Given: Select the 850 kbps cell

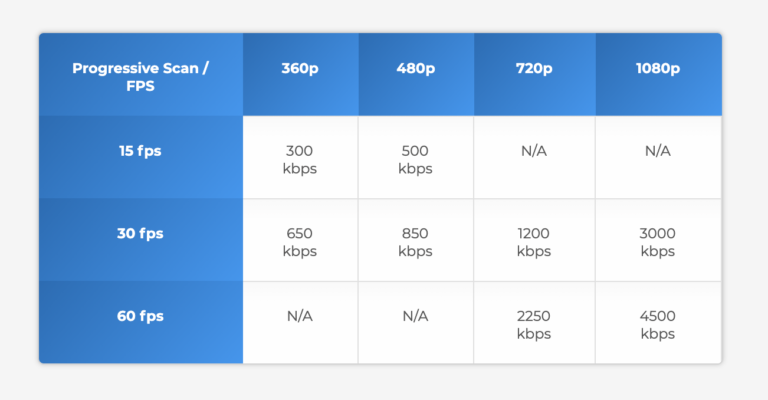Looking at the screenshot, I should click(x=415, y=242).
